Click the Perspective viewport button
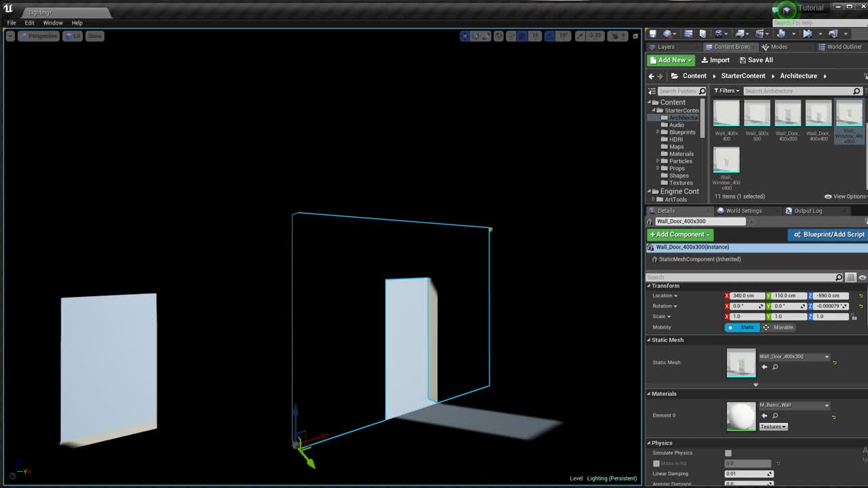Viewport: 868px width, 488px height. tap(39, 36)
